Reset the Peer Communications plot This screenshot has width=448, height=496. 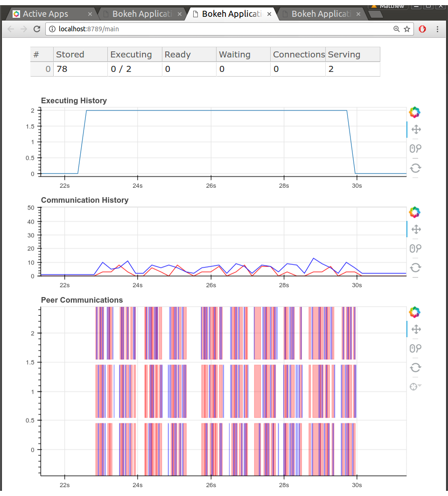tap(415, 368)
